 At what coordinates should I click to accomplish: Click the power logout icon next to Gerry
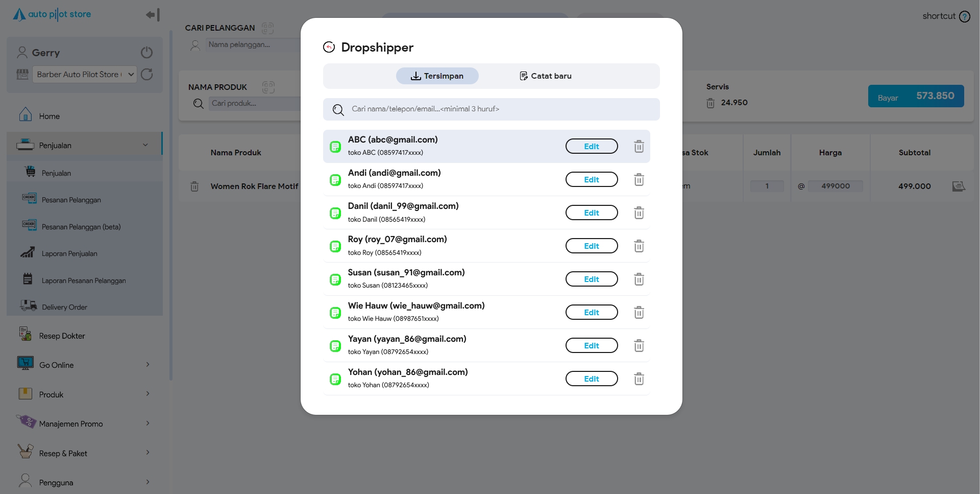pyautogui.click(x=146, y=53)
